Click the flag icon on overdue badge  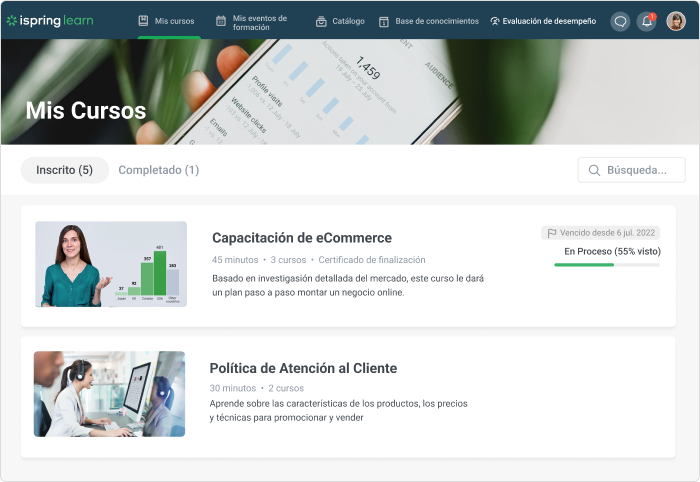[552, 233]
